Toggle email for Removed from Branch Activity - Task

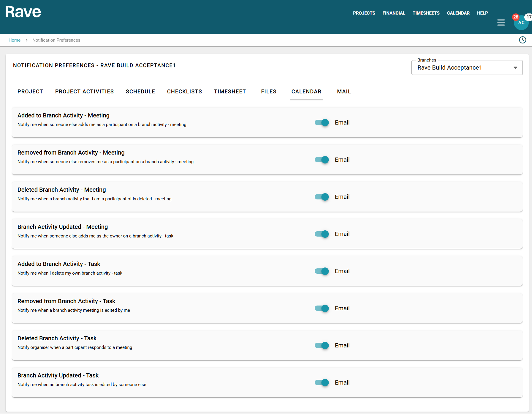[x=322, y=308]
